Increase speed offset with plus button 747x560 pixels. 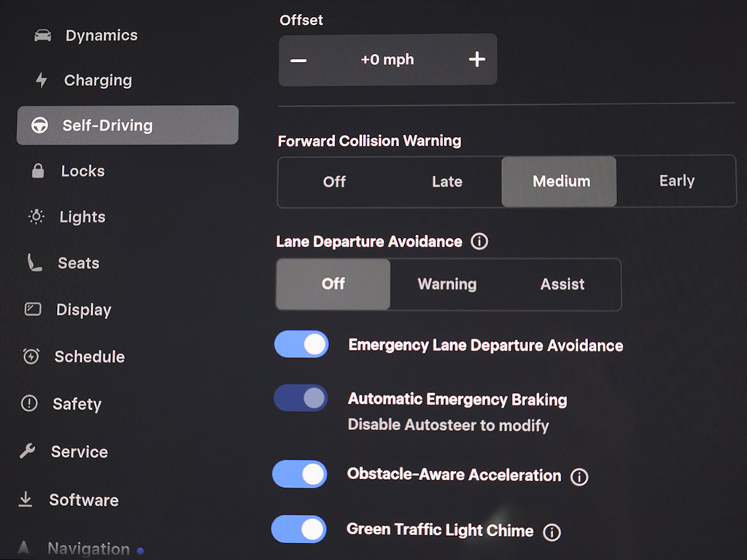pos(477,59)
